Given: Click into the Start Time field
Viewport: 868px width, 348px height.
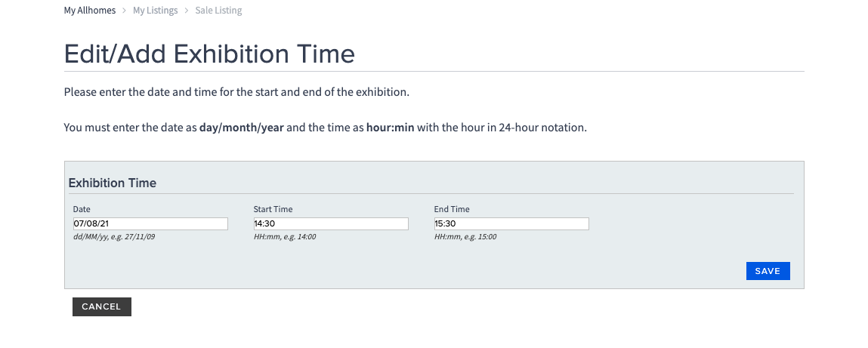Looking at the screenshot, I should pyautogui.click(x=330, y=223).
